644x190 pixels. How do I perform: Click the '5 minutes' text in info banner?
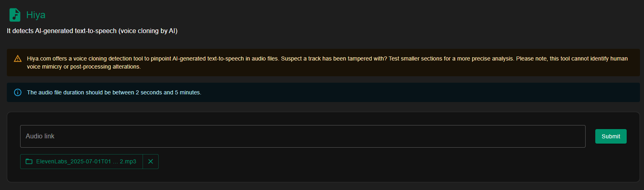point(188,92)
